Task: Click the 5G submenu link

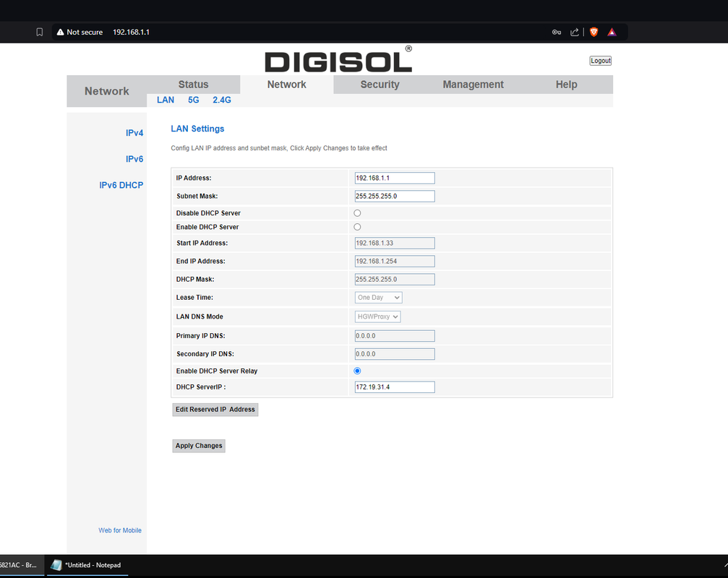Action: point(193,100)
